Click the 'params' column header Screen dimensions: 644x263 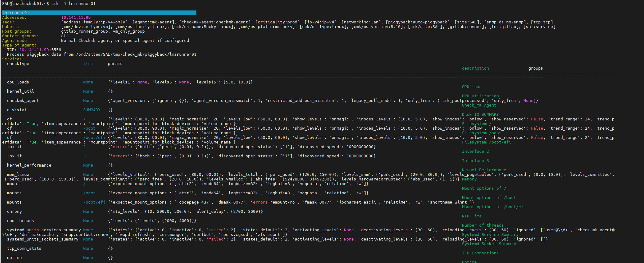click(x=115, y=64)
